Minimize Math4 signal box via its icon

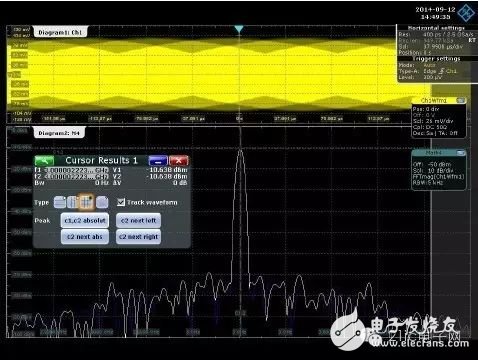pyautogui.click(x=460, y=153)
